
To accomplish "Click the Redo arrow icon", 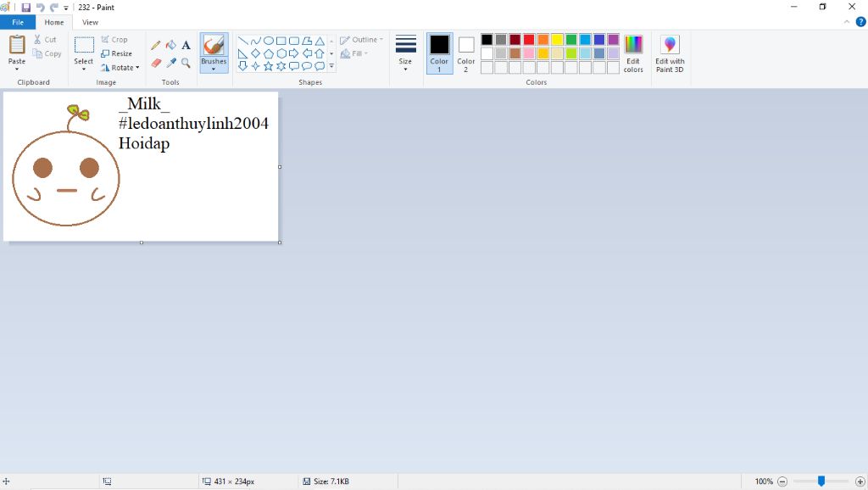I will click(x=53, y=7).
